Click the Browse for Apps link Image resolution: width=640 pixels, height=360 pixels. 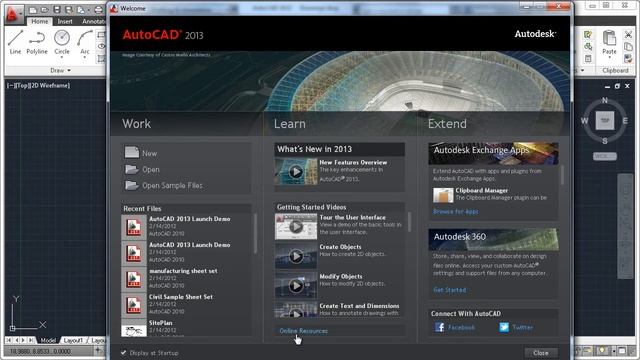coord(456,211)
